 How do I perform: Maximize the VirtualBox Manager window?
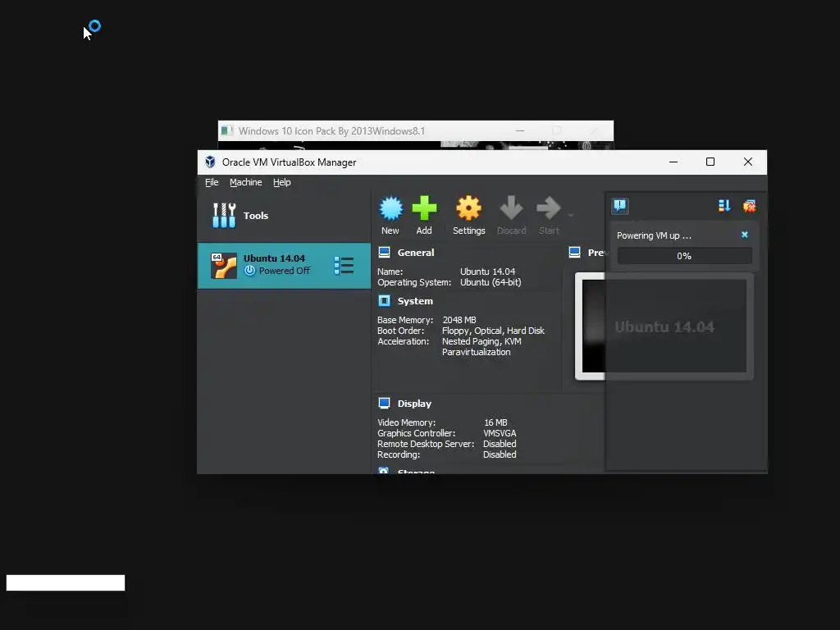coord(710,162)
